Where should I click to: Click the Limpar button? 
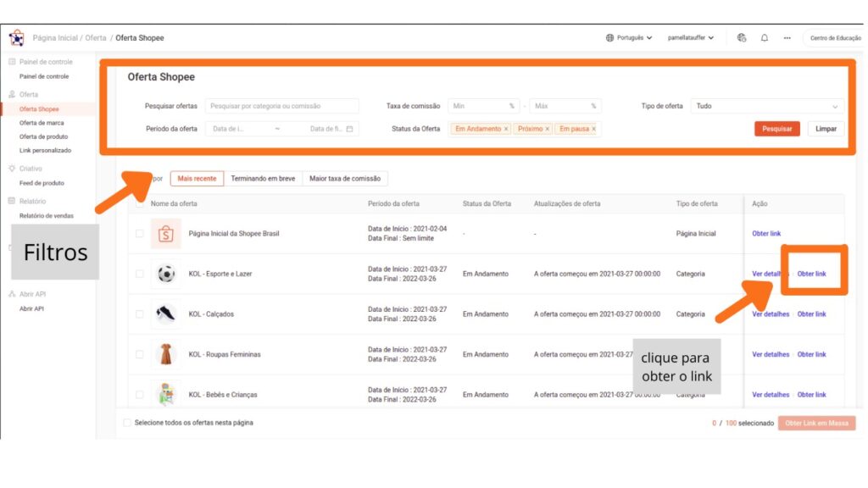[x=826, y=129]
